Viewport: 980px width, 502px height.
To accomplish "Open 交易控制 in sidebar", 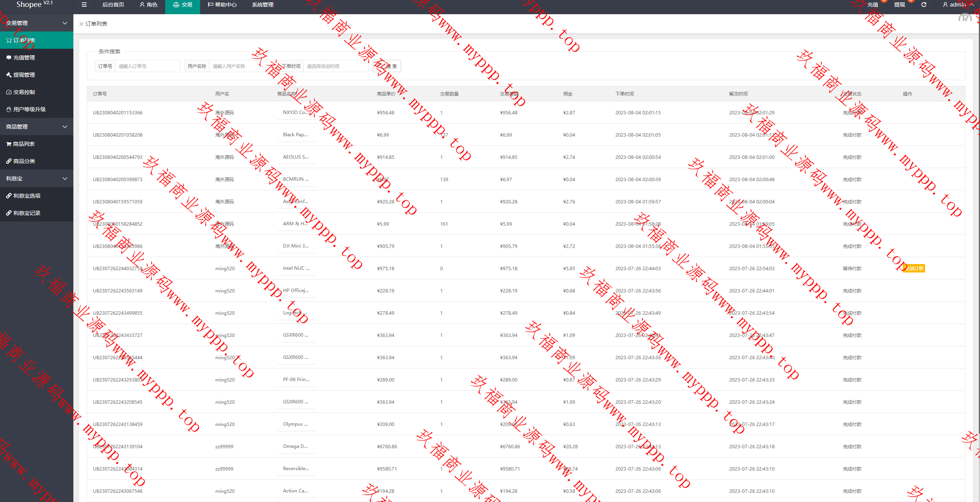I will click(24, 92).
